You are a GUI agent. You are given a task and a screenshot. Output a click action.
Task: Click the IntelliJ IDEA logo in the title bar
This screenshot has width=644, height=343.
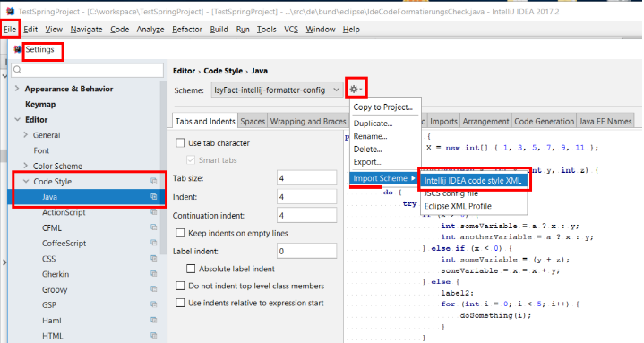pyautogui.click(x=10, y=11)
